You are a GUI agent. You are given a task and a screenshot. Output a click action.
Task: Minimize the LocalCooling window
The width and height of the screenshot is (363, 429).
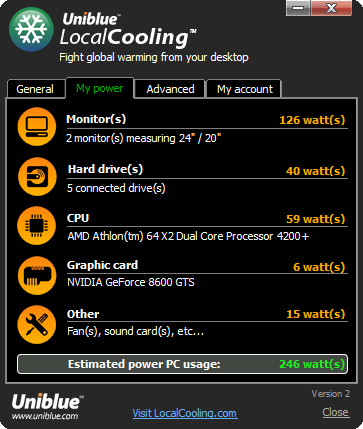pyautogui.click(x=298, y=8)
